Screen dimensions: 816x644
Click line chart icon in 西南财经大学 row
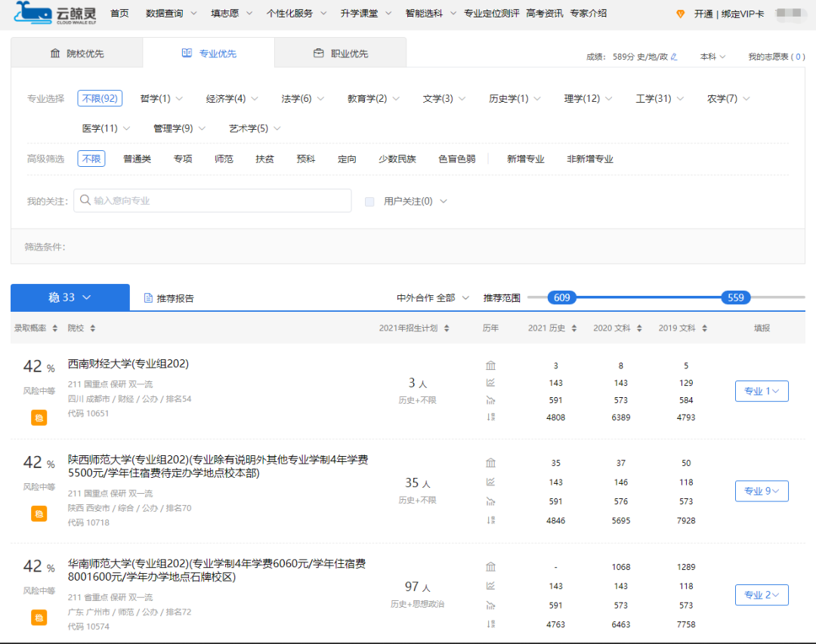pos(491,383)
